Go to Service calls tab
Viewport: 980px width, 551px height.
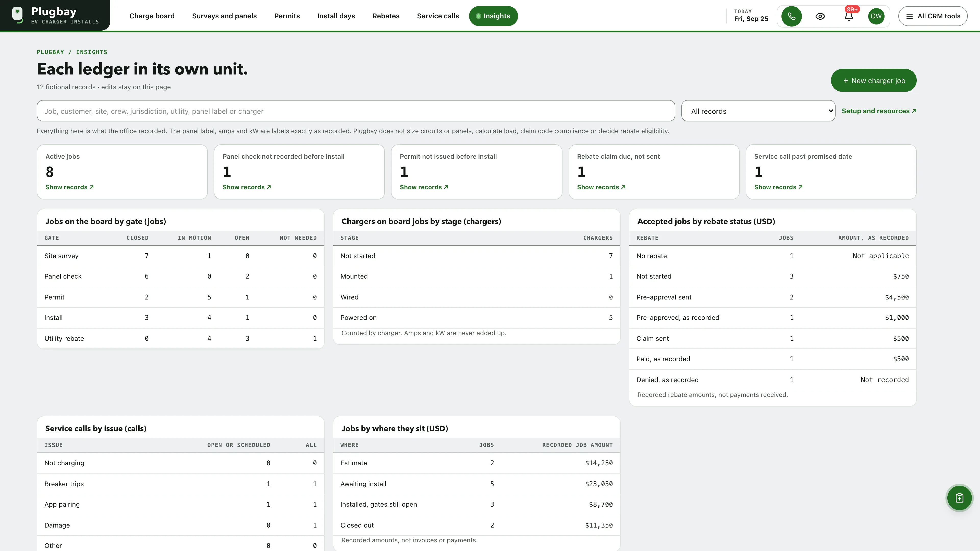click(x=438, y=16)
